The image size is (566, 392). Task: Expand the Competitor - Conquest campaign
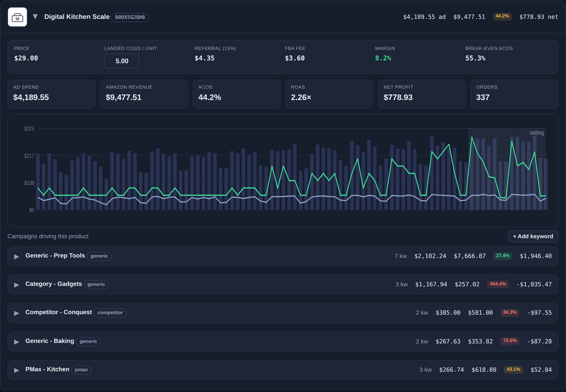[17, 313]
